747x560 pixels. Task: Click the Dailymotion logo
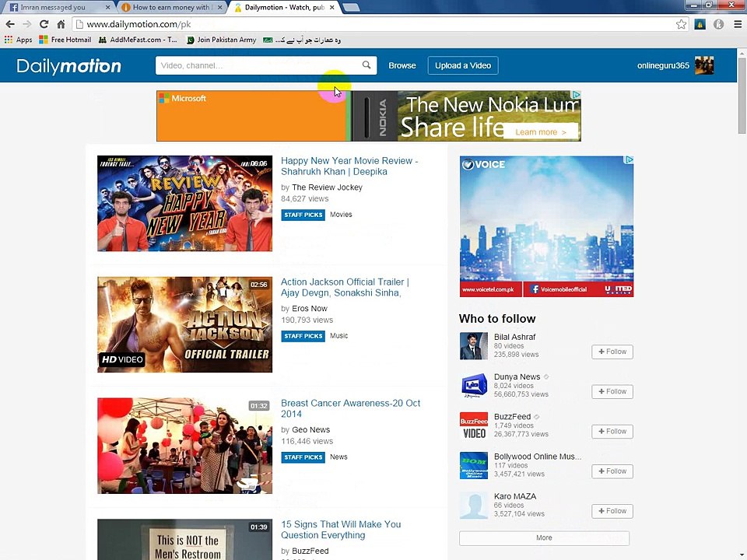(69, 65)
